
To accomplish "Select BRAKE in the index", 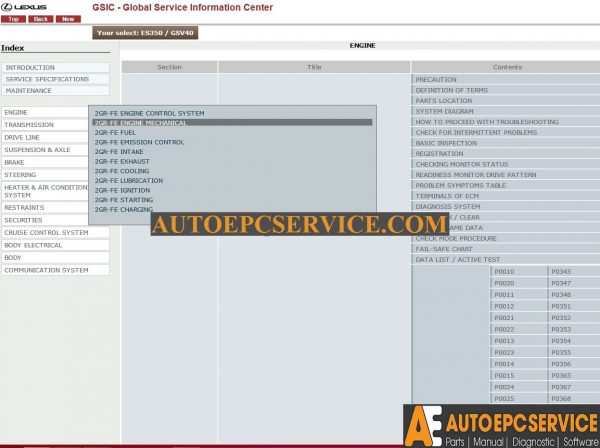I will coord(45,163).
